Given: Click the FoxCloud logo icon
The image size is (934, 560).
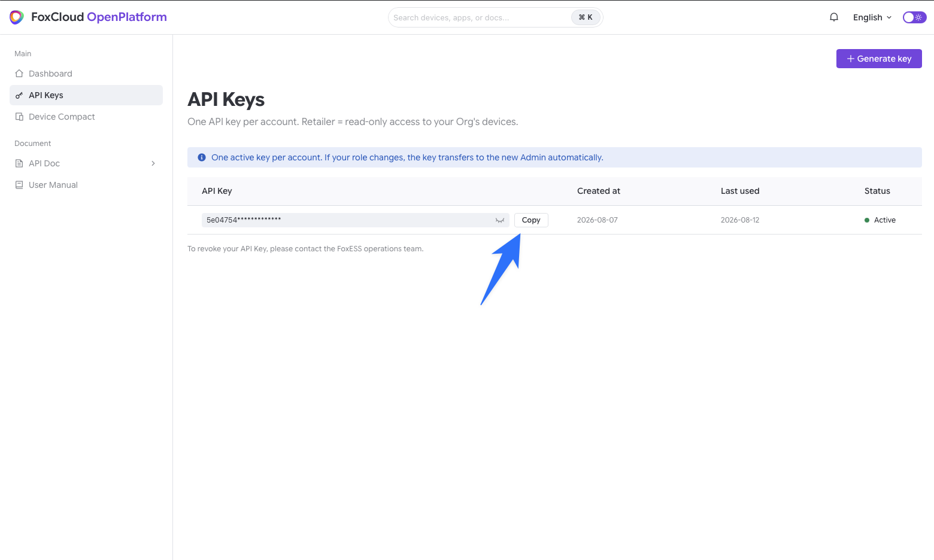Looking at the screenshot, I should (x=17, y=17).
